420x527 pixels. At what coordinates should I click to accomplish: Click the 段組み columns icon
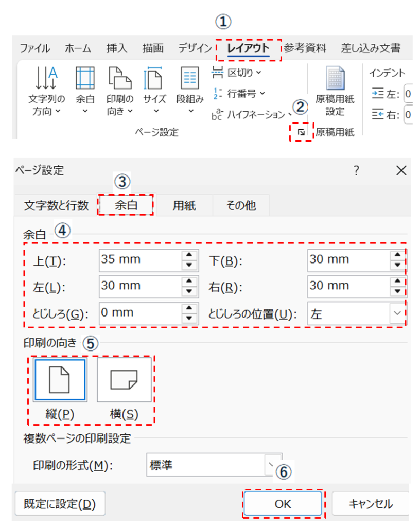point(189,78)
